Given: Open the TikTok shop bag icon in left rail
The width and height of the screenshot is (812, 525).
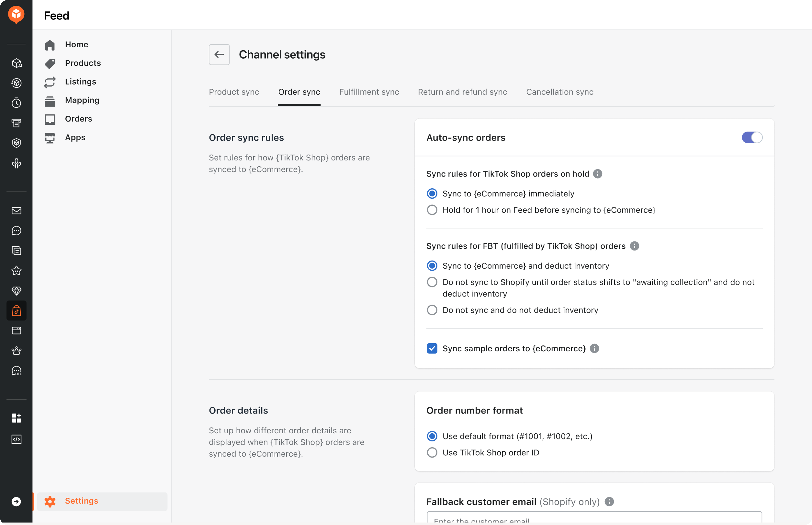Looking at the screenshot, I should pos(16,310).
